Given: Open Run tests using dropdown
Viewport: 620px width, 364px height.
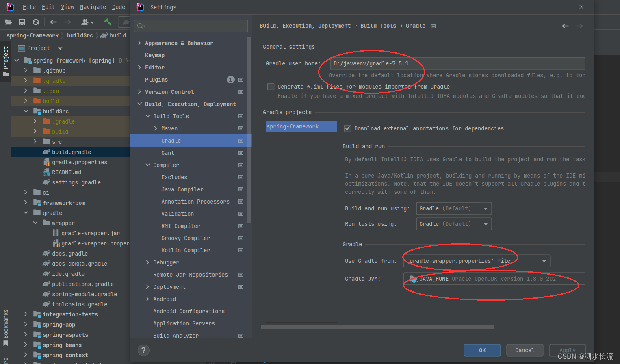Looking at the screenshot, I should (454, 224).
